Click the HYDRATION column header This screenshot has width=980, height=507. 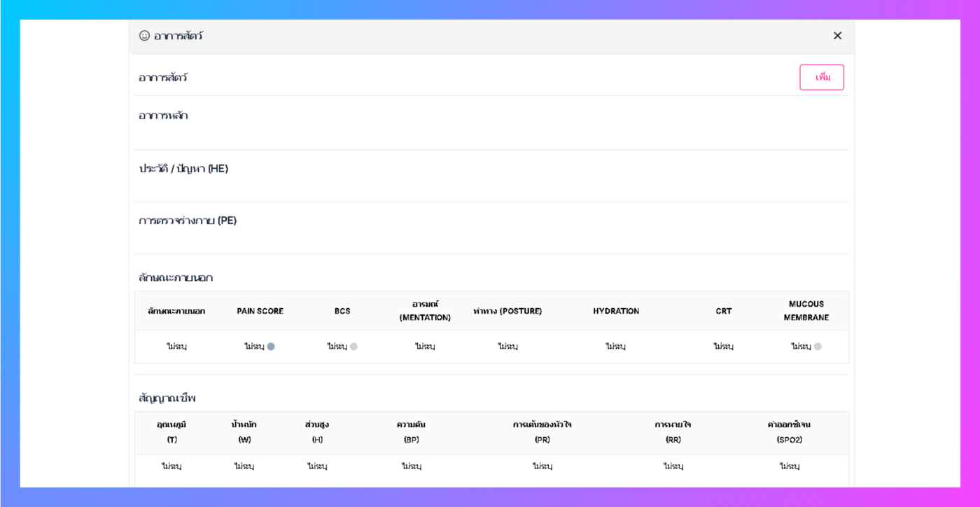point(616,311)
